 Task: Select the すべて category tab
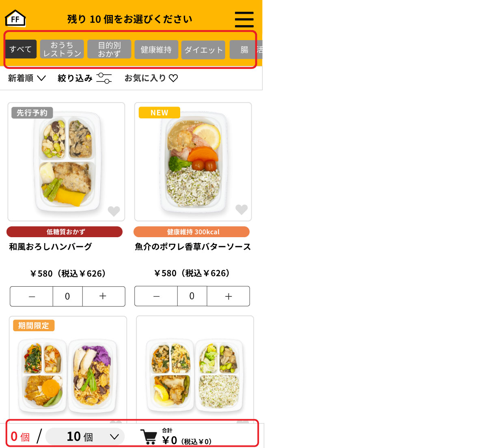click(x=21, y=49)
